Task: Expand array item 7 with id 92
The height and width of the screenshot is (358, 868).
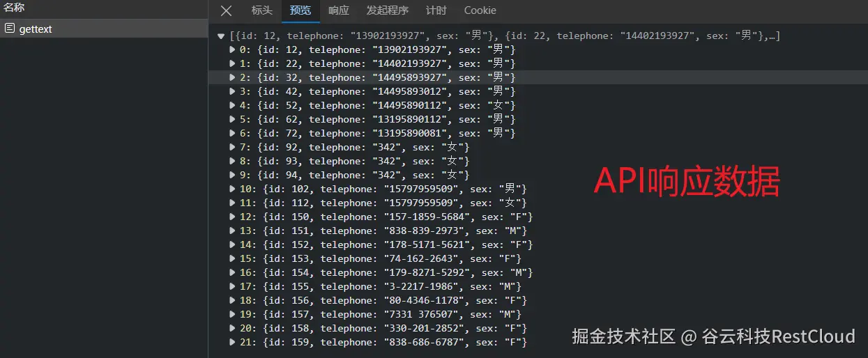Action: (233, 147)
